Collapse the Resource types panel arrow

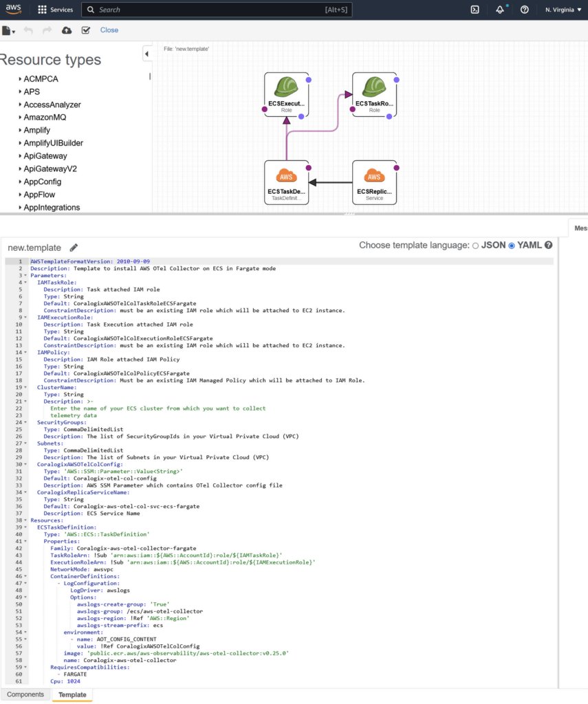[x=146, y=54]
